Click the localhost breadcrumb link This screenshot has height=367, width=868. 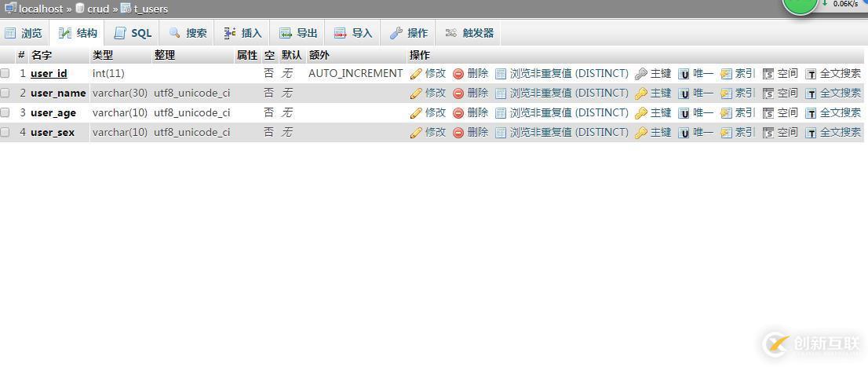(40, 9)
